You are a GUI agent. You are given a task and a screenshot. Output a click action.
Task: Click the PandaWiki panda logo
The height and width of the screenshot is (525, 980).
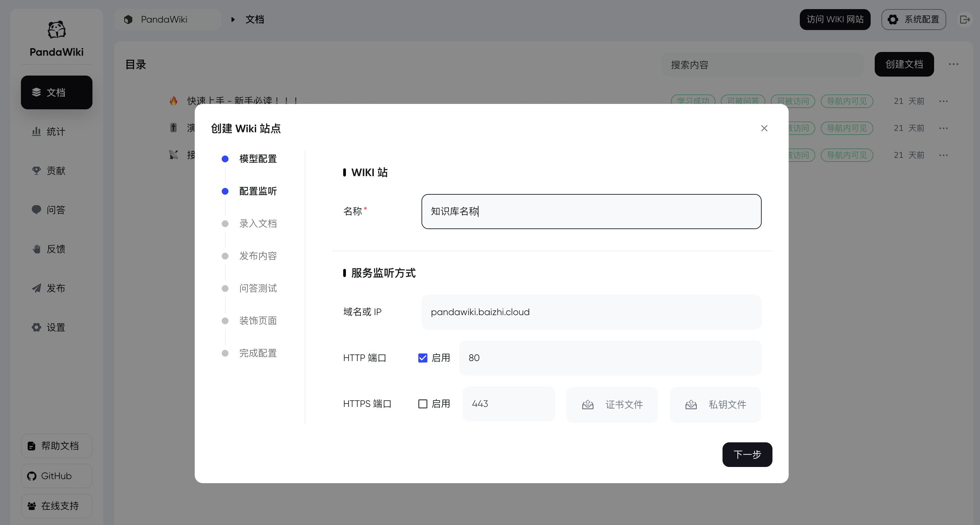pyautogui.click(x=56, y=30)
